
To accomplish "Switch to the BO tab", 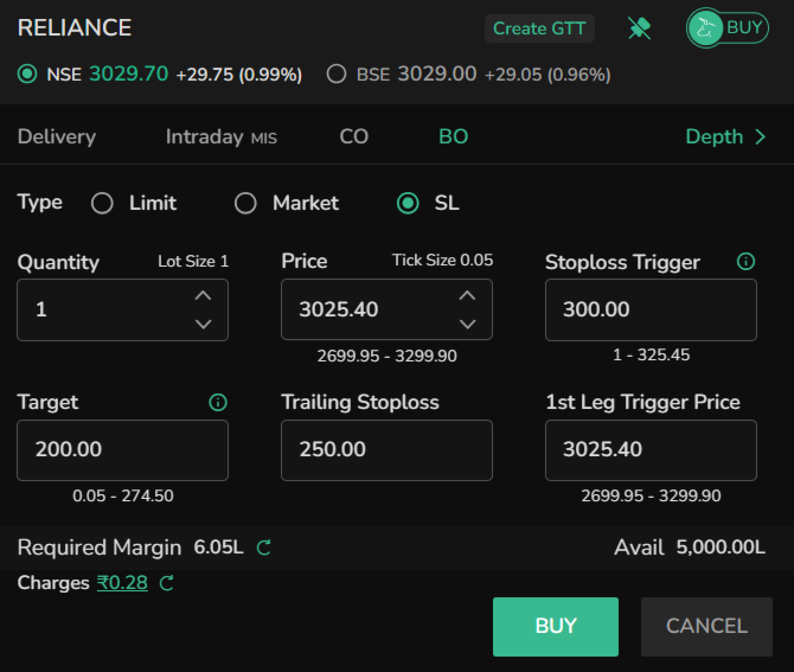I will pos(453,136).
